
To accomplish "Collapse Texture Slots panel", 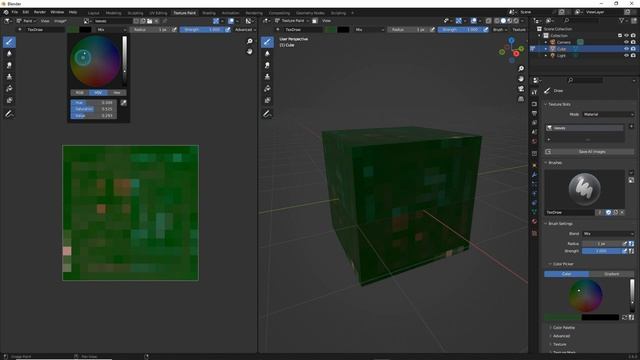I will (559, 104).
